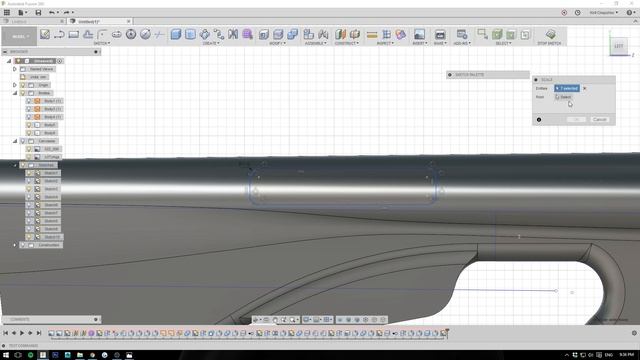Select the Combine tool in Modify
This screenshot has width=640, height=360.
point(293,35)
